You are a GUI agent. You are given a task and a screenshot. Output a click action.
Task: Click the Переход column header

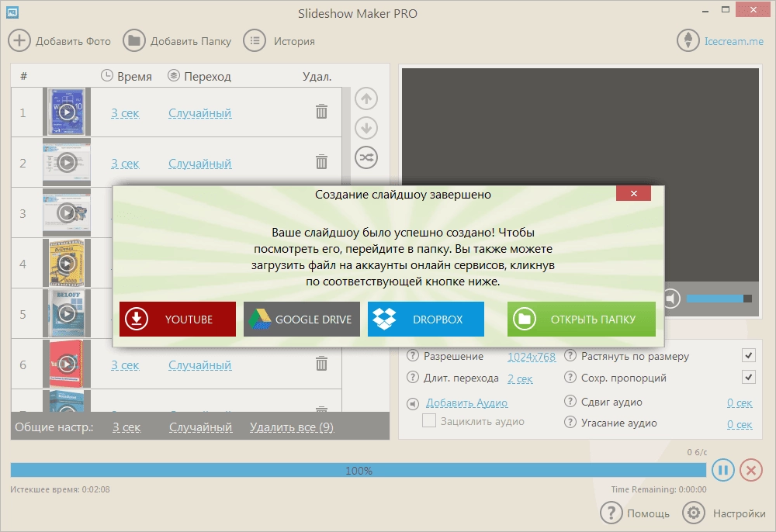tap(199, 76)
